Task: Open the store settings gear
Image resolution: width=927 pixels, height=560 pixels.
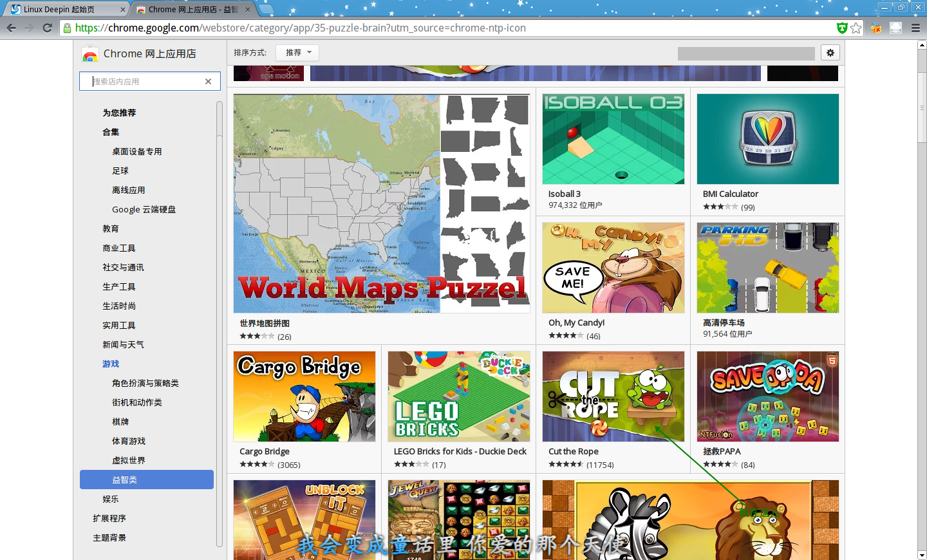Action: click(830, 53)
